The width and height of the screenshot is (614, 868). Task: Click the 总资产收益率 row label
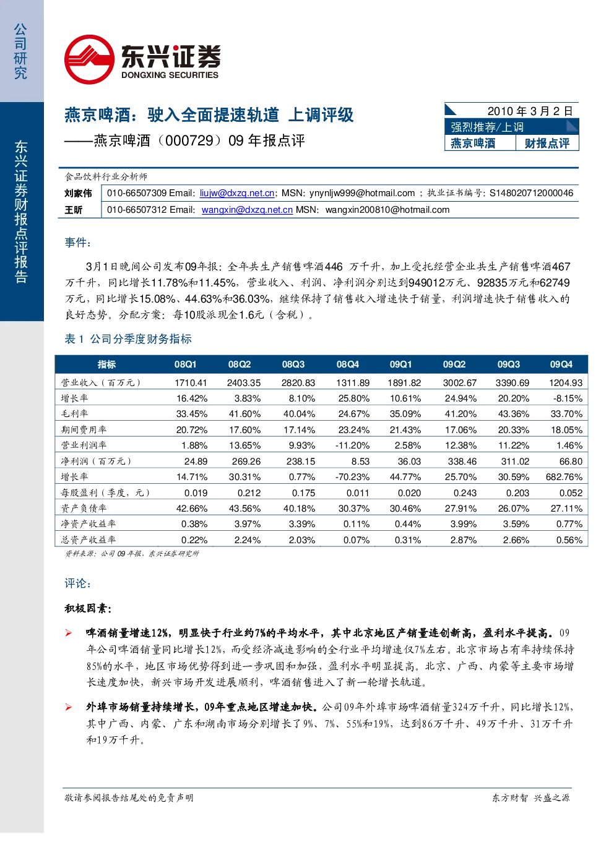coord(88,540)
